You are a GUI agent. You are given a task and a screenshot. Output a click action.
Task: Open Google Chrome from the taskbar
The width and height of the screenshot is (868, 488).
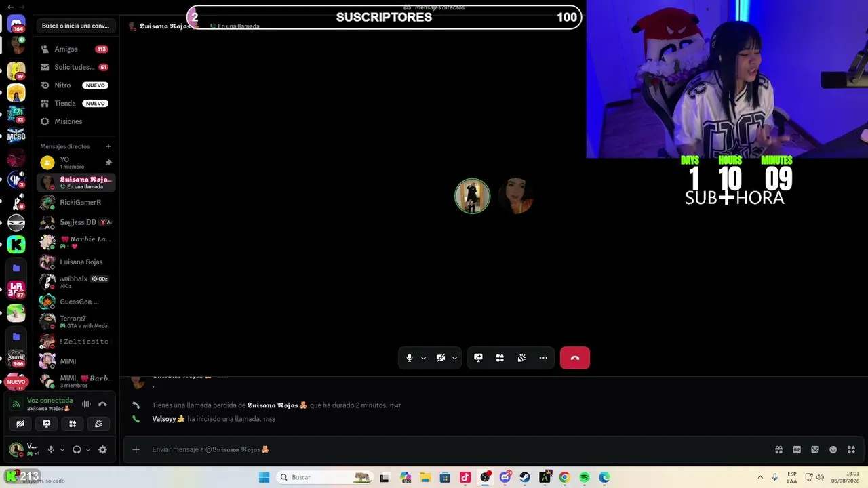click(x=564, y=477)
